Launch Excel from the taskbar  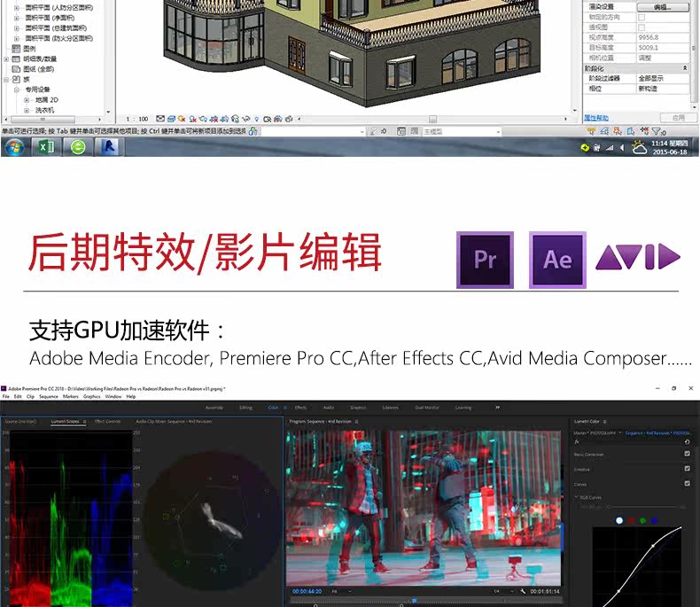point(46,147)
